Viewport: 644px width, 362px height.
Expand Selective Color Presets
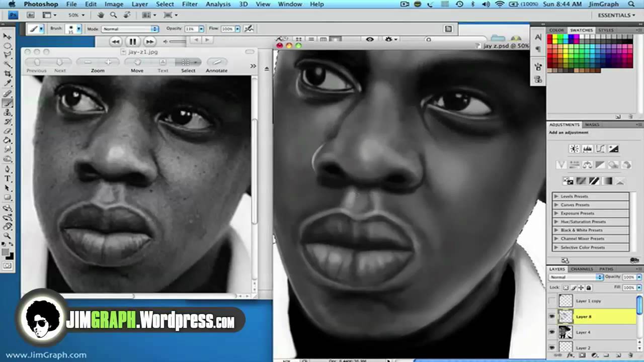click(x=556, y=247)
